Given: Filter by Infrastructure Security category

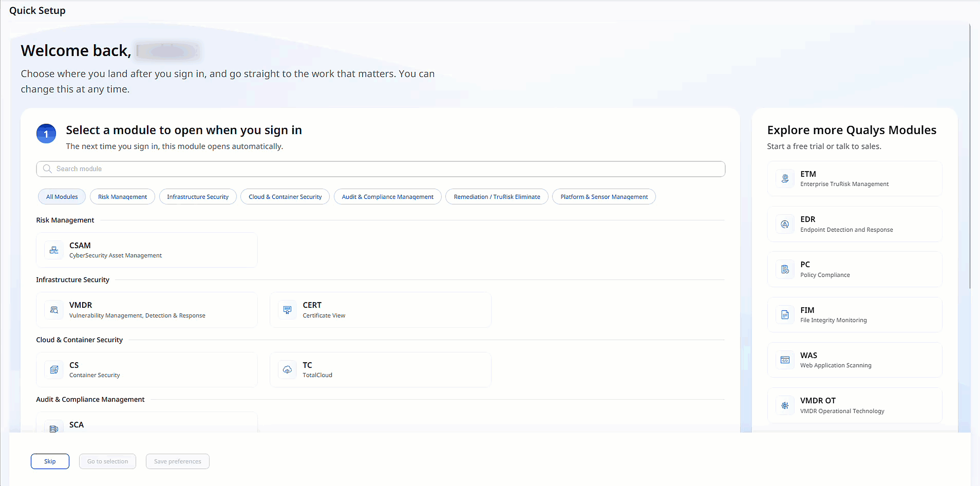Looking at the screenshot, I should pos(198,197).
